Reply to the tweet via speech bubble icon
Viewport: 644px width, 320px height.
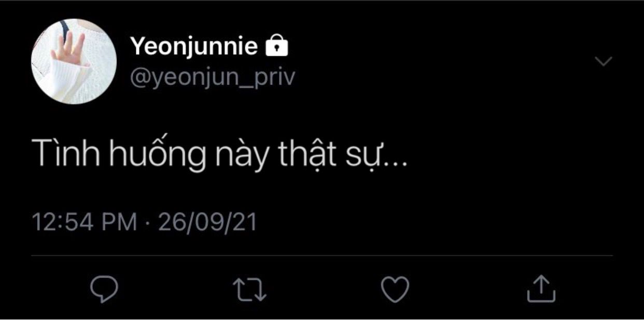point(104,289)
